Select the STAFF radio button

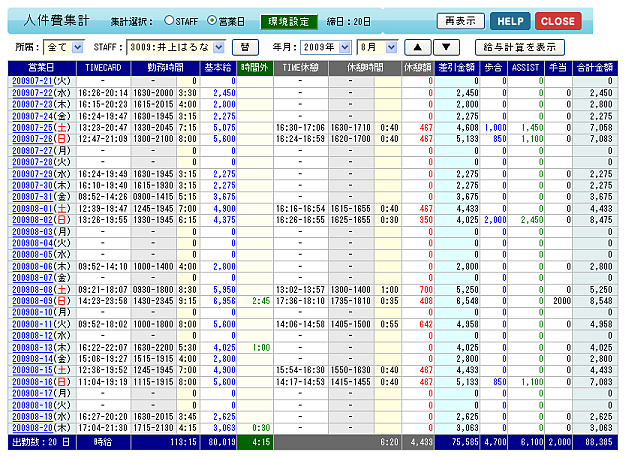(169, 20)
